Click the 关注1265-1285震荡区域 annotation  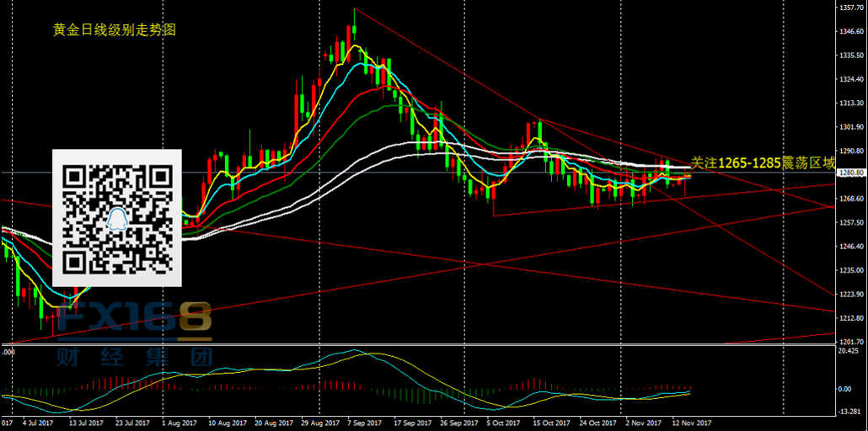click(x=762, y=161)
